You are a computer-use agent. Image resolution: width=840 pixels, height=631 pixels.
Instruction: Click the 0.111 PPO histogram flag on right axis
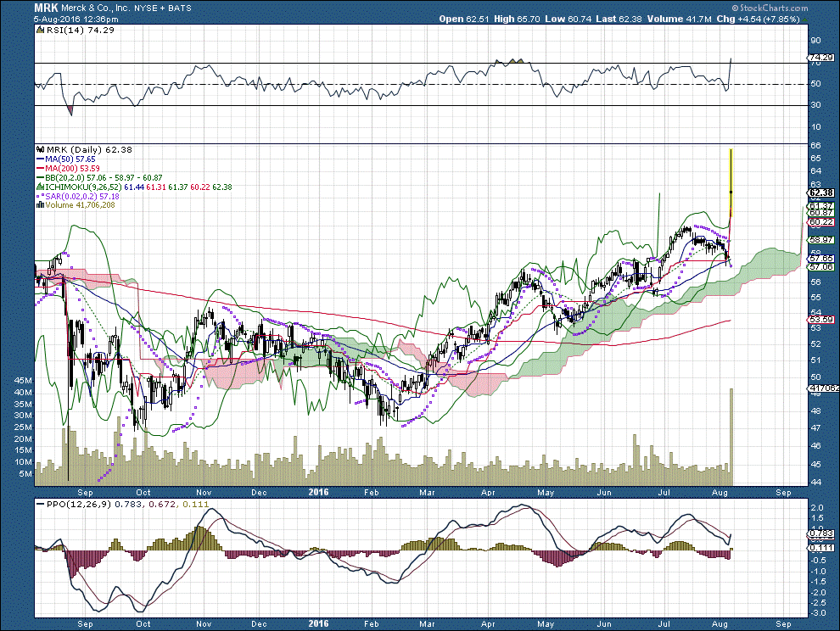(x=820, y=547)
